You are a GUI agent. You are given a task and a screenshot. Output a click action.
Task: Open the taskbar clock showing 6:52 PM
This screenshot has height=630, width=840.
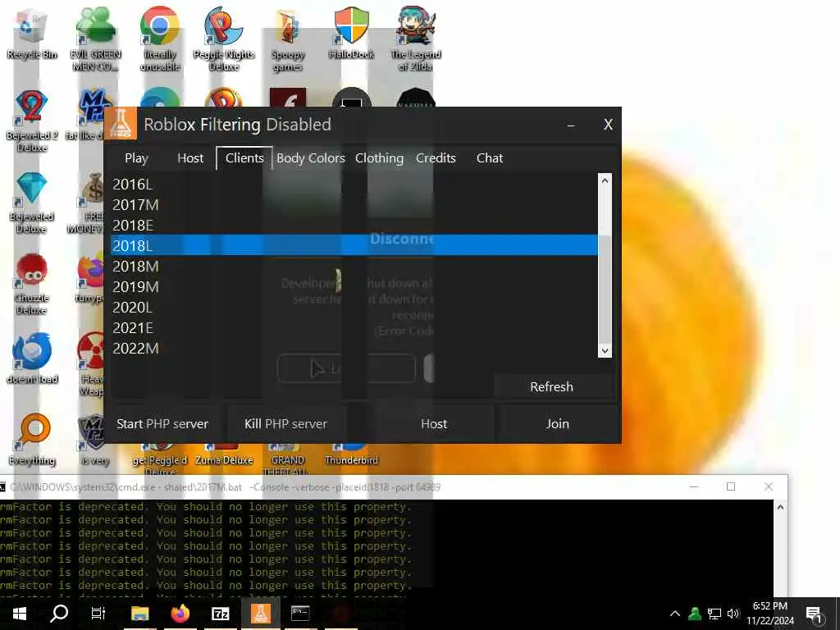tap(770, 614)
